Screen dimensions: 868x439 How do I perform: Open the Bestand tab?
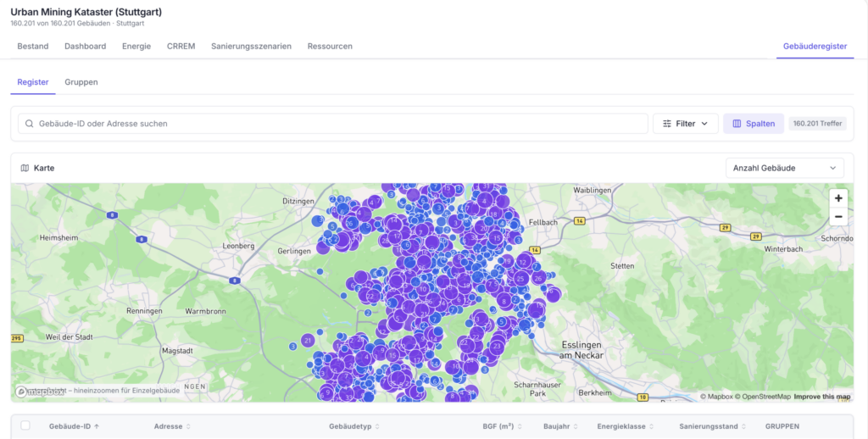click(33, 46)
